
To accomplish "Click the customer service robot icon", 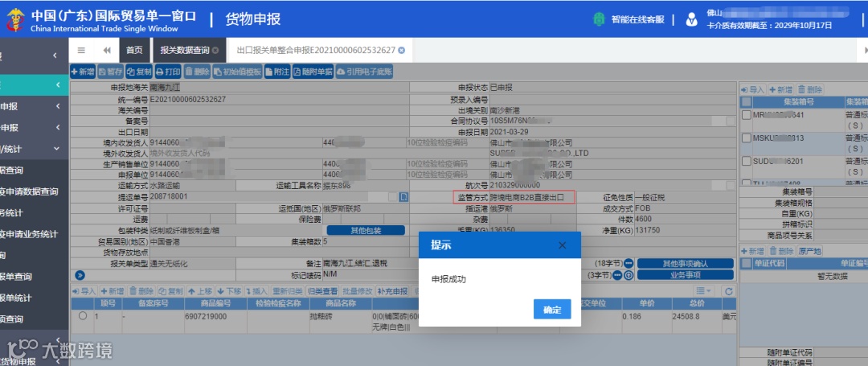I will (599, 19).
